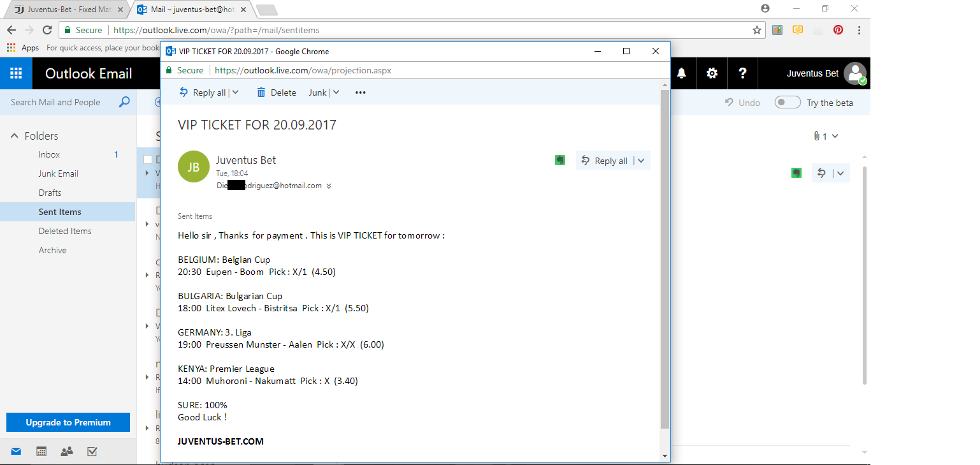
Task: Click the Chrome profile person icon
Action: (765, 8)
